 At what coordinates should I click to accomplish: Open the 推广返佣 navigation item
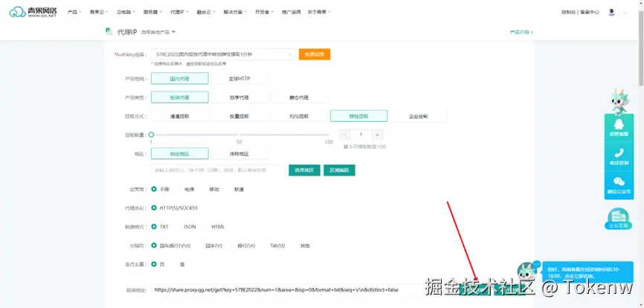(x=292, y=13)
